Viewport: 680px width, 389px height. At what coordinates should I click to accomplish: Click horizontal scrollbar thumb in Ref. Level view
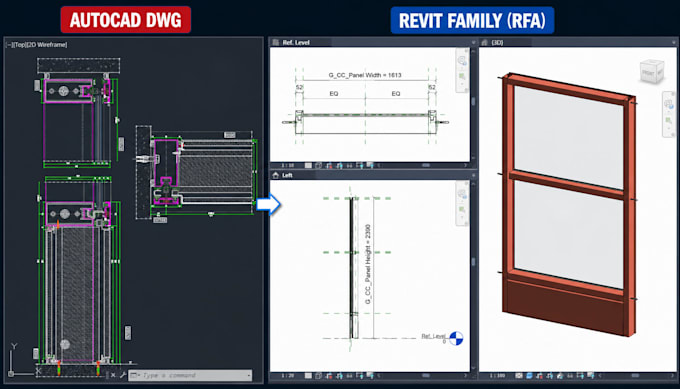[x=426, y=165]
